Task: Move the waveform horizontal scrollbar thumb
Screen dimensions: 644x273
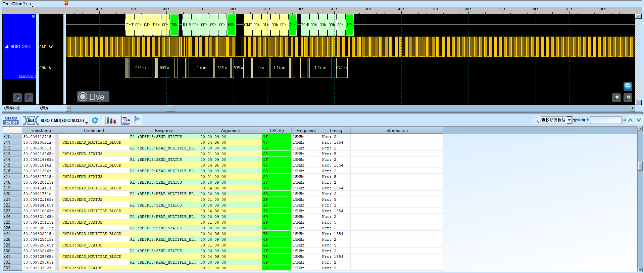Action: click(171, 108)
